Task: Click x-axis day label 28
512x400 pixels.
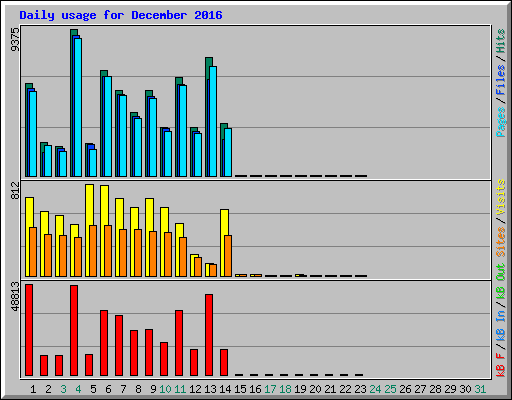Action: click(x=435, y=389)
